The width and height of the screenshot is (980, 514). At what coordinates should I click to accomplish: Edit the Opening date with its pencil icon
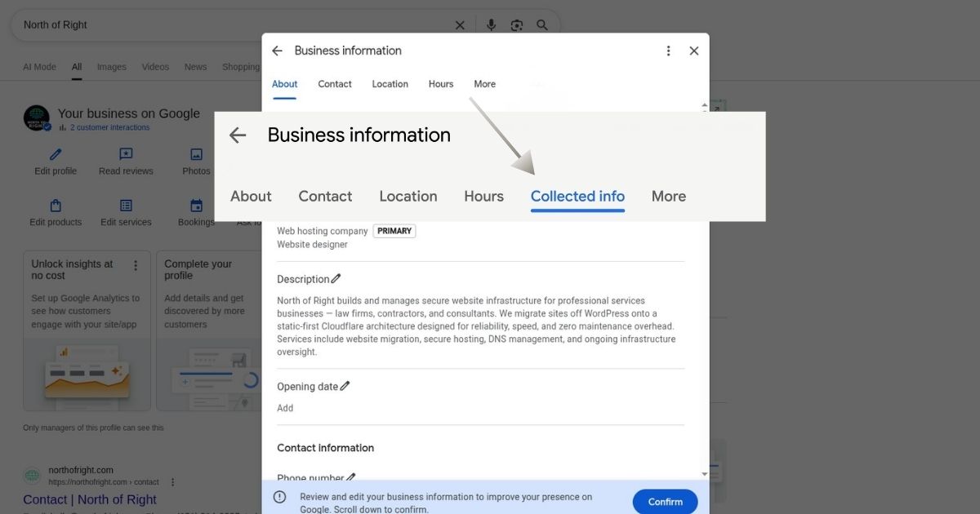pyautogui.click(x=345, y=386)
